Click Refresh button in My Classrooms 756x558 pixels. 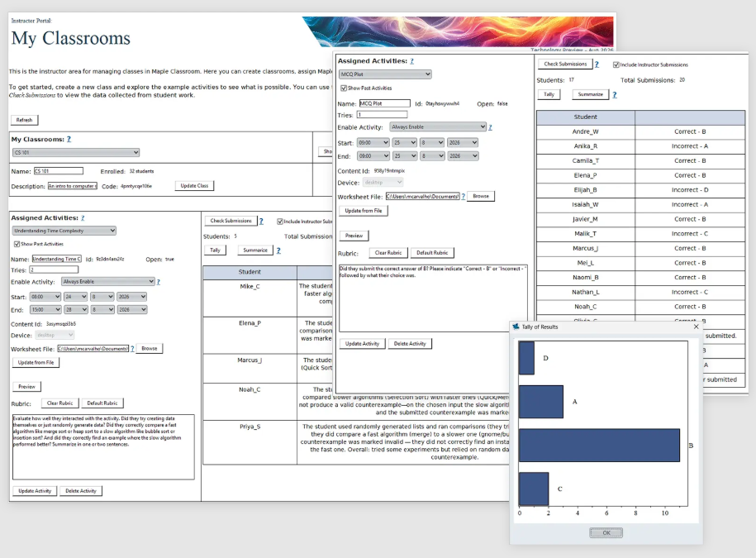click(25, 120)
